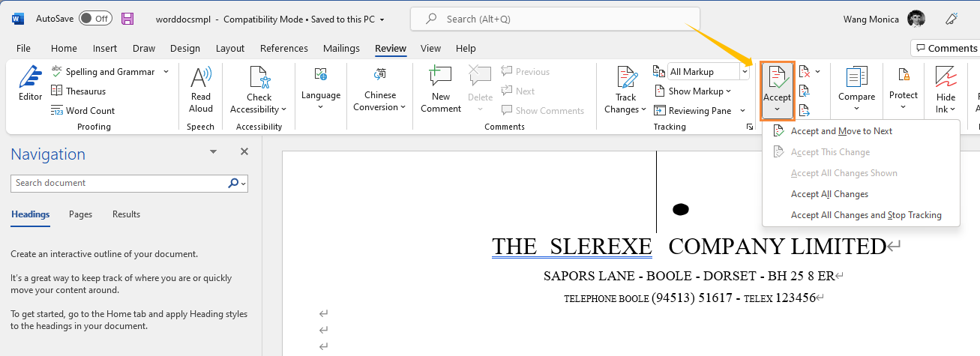Select the Headings tab in Navigation

30,214
